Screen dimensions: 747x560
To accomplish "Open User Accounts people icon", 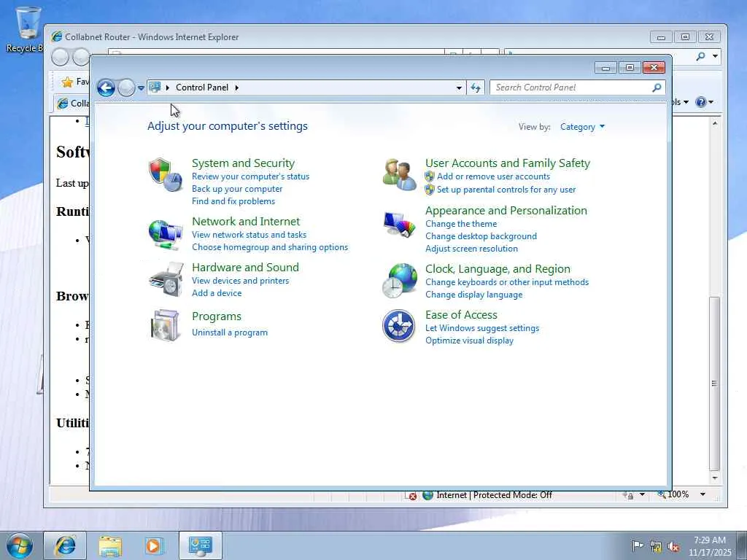I will 399,175.
